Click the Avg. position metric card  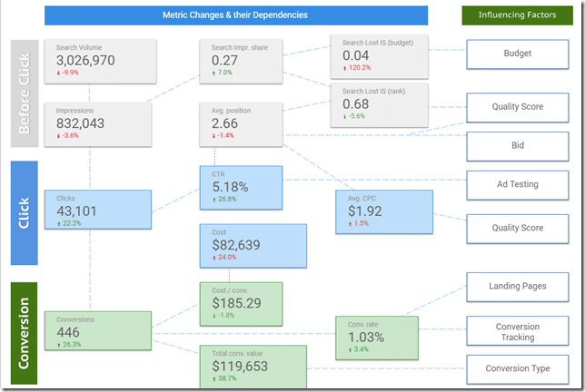click(241, 123)
